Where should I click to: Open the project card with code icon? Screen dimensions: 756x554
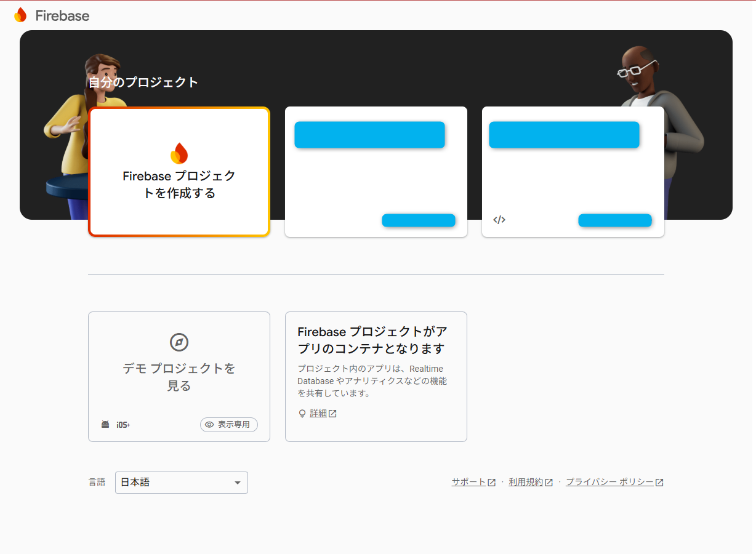[x=573, y=172]
